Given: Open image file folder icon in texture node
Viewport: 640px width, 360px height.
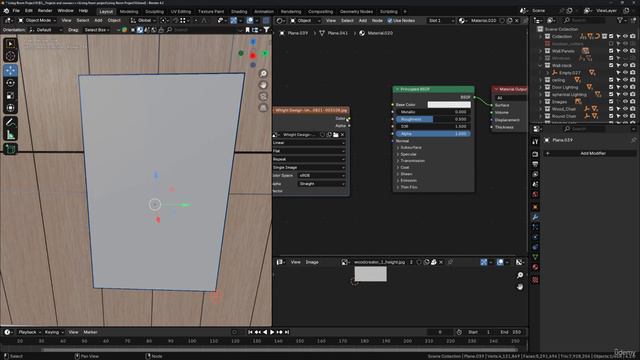Looking at the screenshot, I should [x=336, y=135].
